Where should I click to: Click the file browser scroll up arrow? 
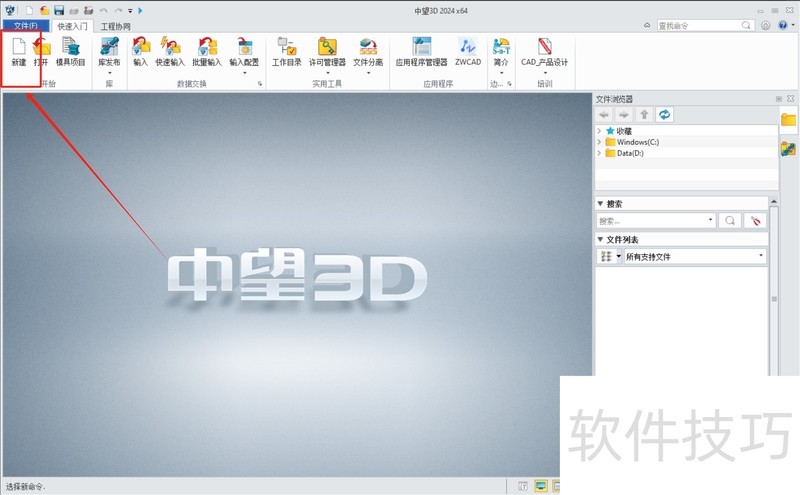774,202
